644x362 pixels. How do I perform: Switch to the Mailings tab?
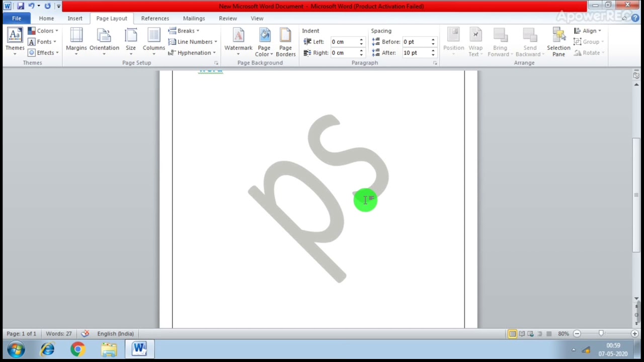coord(194,18)
